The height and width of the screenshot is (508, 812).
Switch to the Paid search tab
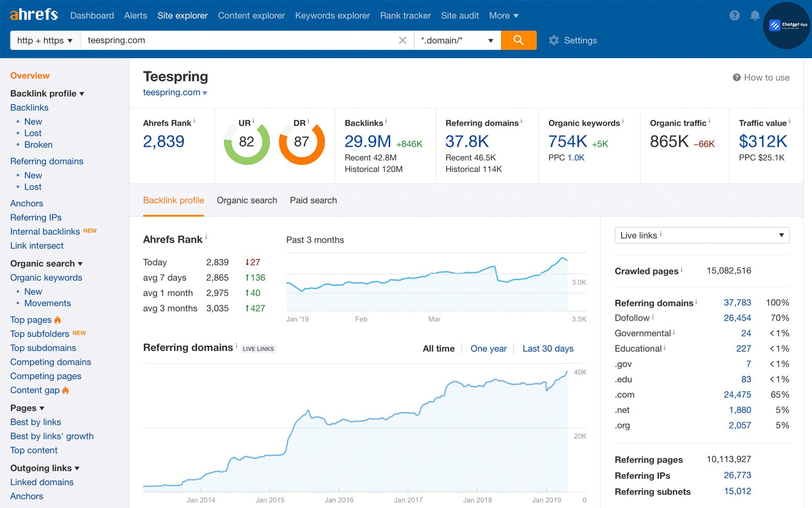313,200
